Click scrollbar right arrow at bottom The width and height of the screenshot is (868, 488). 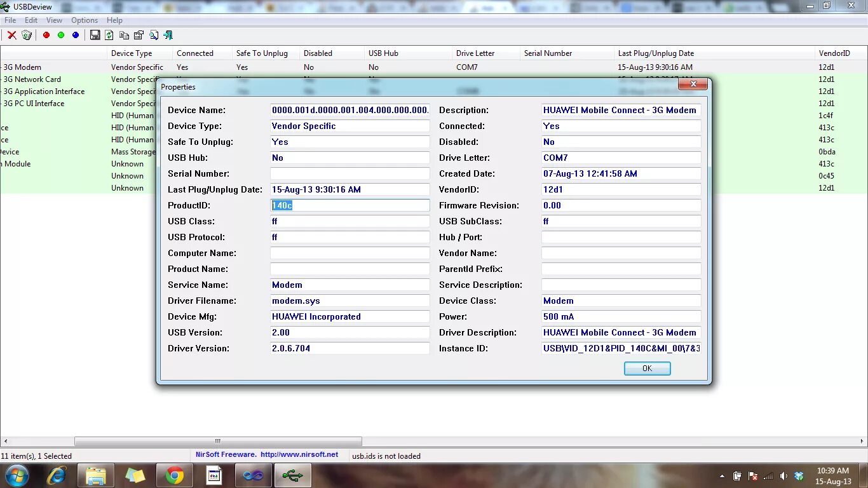[x=862, y=441]
